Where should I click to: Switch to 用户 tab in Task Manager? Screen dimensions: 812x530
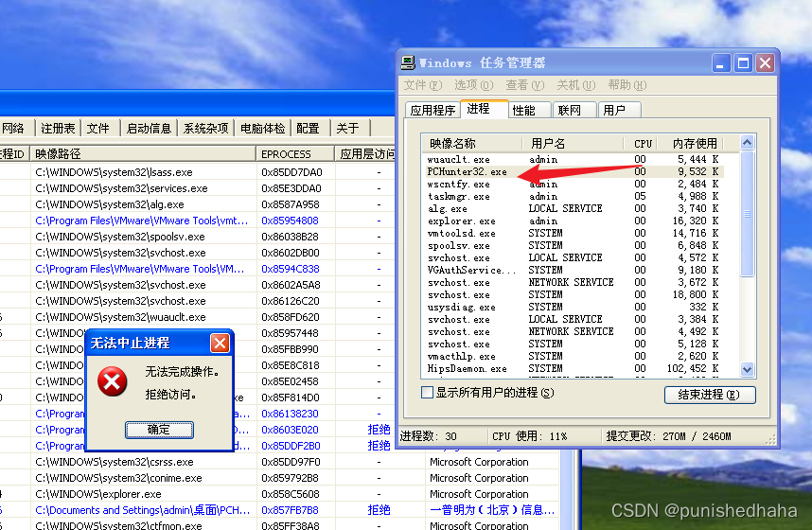[x=619, y=110]
